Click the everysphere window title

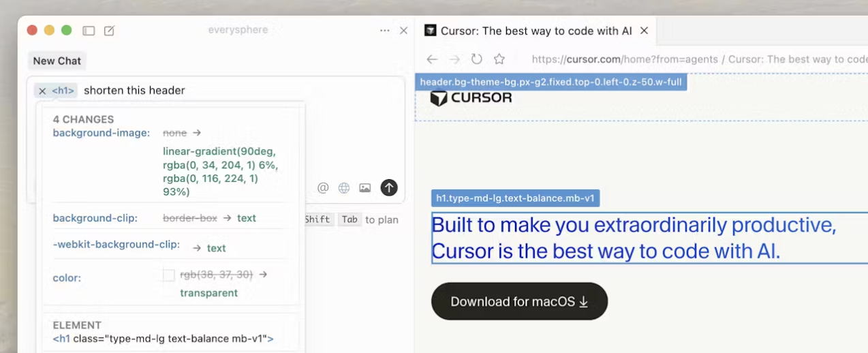(238, 30)
